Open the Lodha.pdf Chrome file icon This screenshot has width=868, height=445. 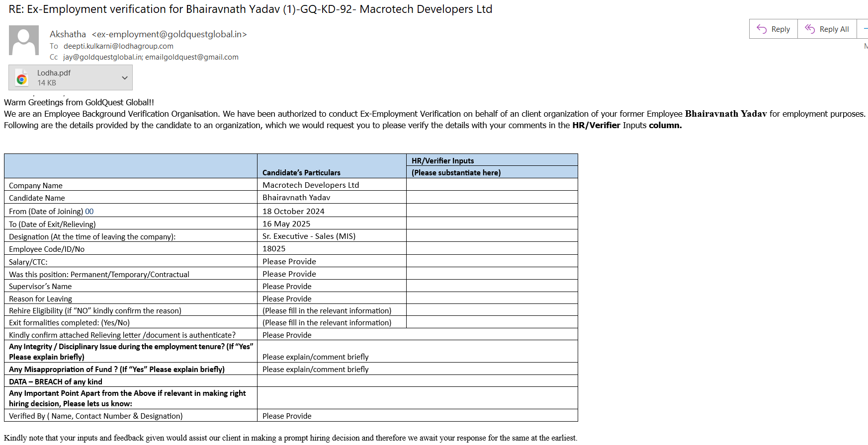[22, 78]
